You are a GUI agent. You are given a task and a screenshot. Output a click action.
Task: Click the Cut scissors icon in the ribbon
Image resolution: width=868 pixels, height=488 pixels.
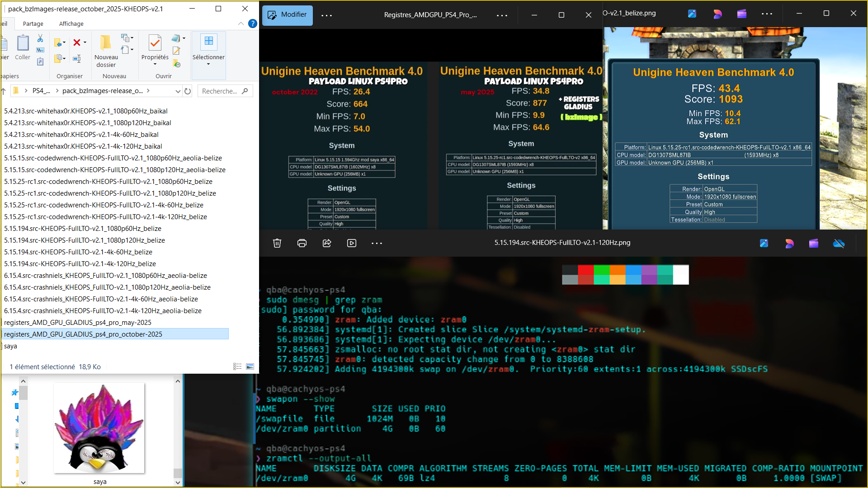tap(40, 38)
